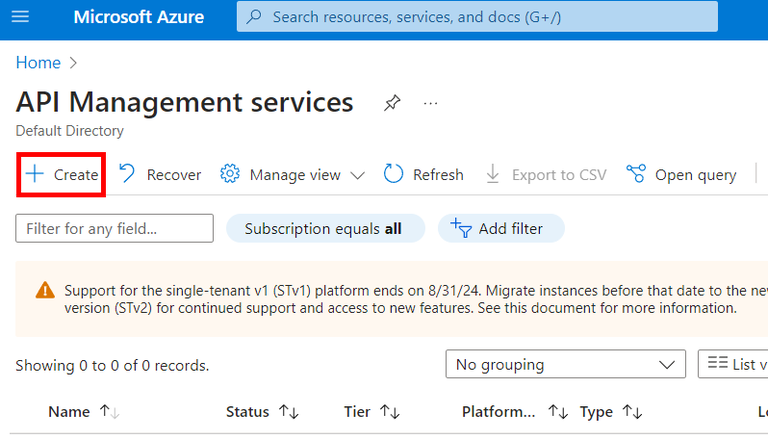
Task: Open the ellipsis more options menu
Action: pyautogui.click(x=431, y=103)
